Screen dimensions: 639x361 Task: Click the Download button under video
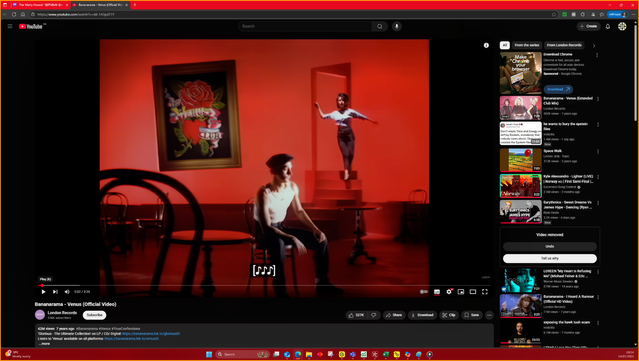point(422,315)
